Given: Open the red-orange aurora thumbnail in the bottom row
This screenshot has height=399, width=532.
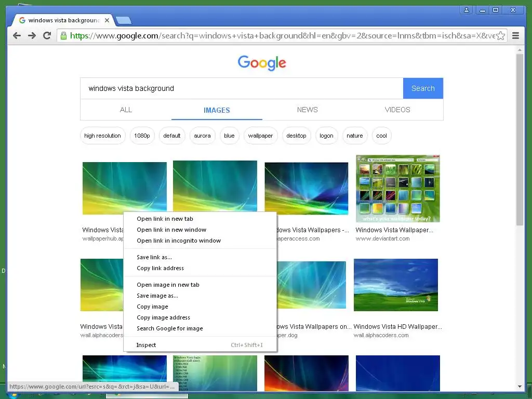Looking at the screenshot, I should coord(307,373).
